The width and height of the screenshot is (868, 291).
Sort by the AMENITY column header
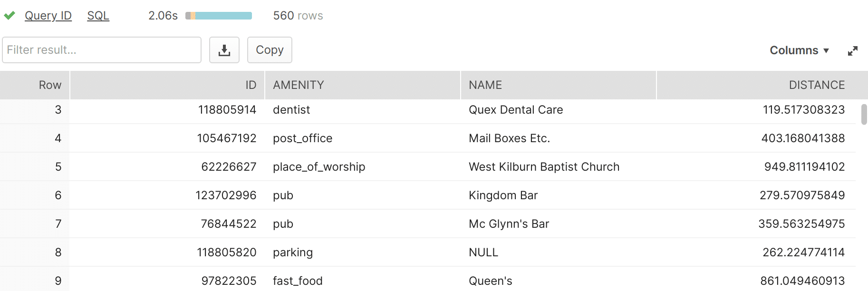point(363,85)
